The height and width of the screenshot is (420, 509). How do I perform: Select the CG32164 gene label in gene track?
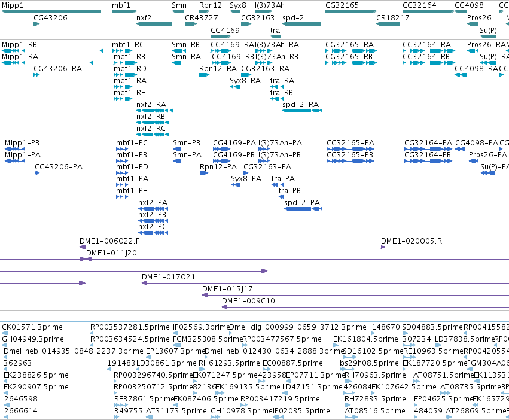(419, 5)
